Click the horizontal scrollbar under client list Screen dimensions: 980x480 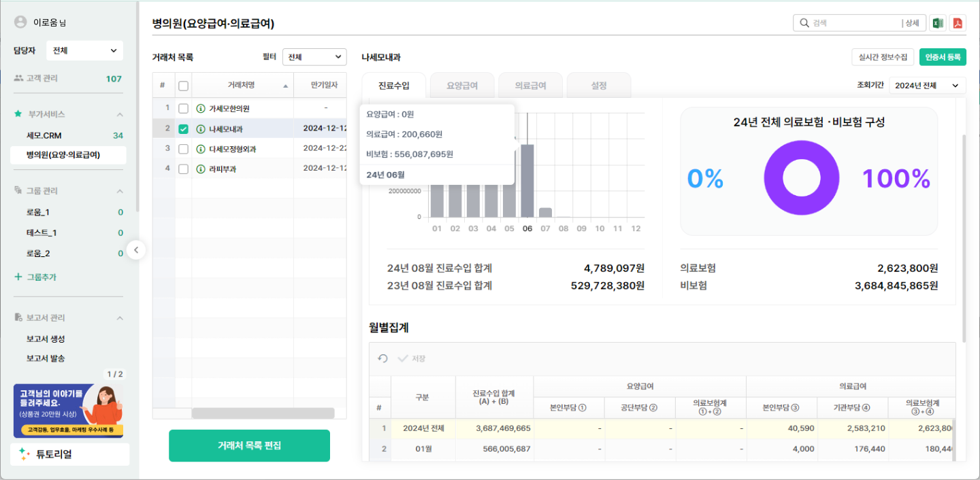click(x=263, y=413)
